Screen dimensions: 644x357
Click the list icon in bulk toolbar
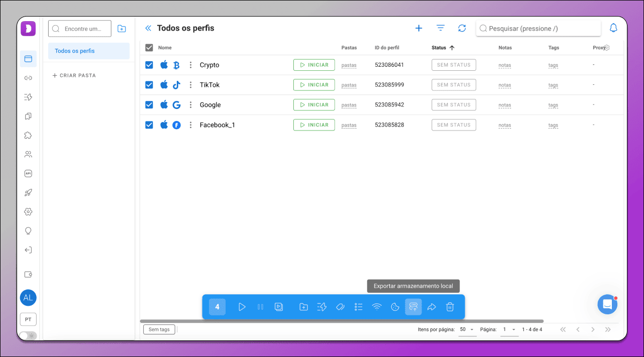coord(359,307)
